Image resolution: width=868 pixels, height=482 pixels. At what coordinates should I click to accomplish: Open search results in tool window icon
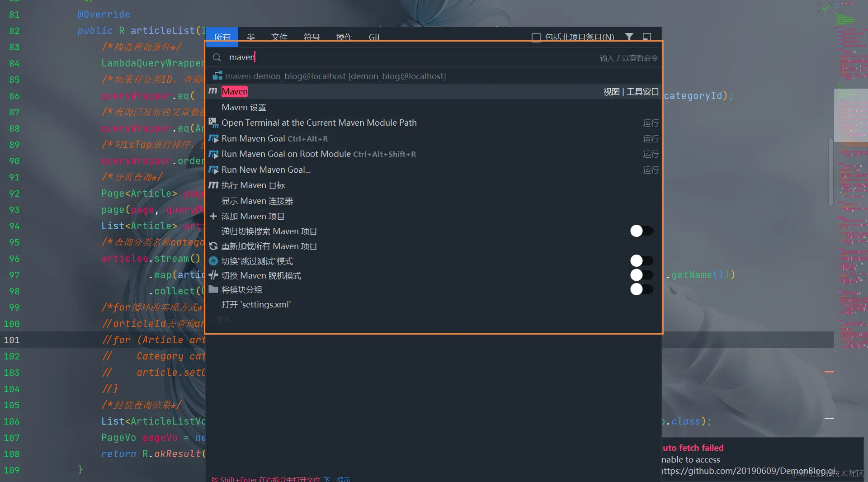tap(647, 37)
